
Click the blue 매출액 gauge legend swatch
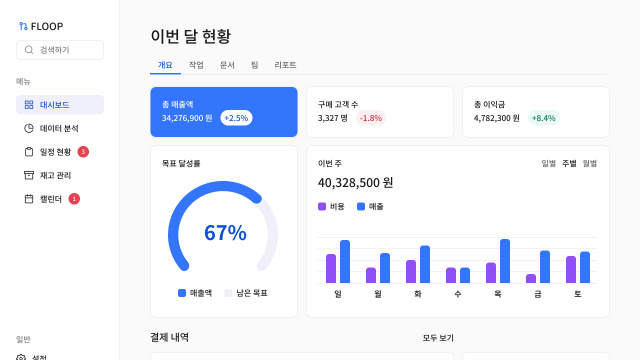[x=182, y=293]
